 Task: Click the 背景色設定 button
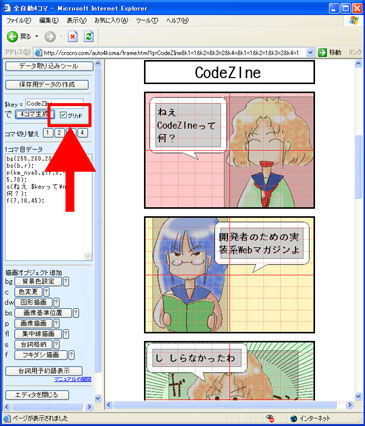coord(38,282)
